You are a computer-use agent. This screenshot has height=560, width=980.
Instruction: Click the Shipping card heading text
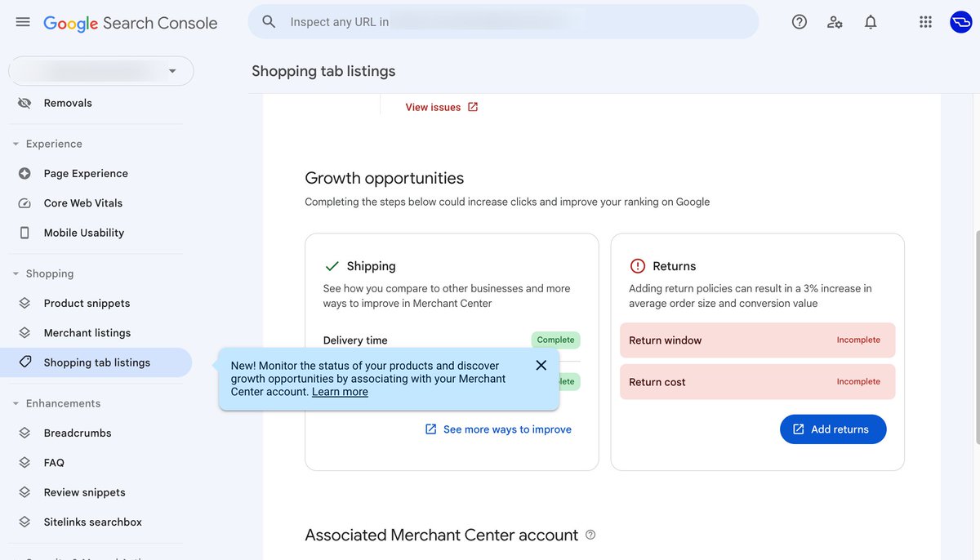pyautogui.click(x=371, y=266)
